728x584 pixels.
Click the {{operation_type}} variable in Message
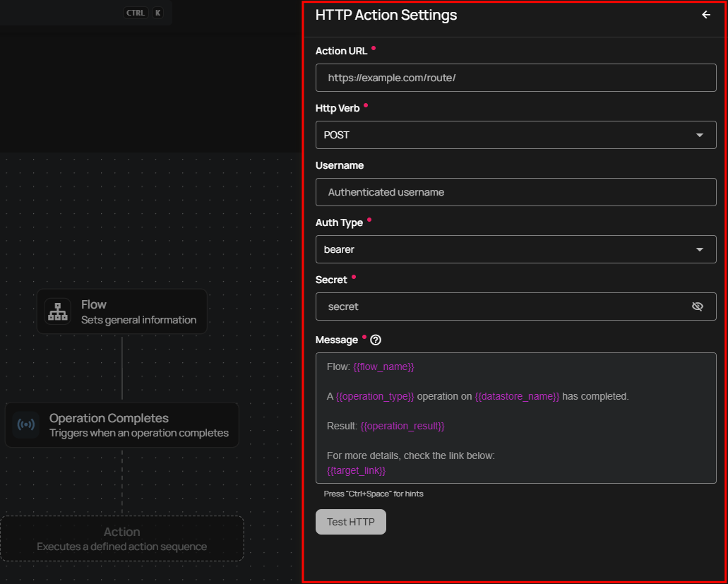375,397
